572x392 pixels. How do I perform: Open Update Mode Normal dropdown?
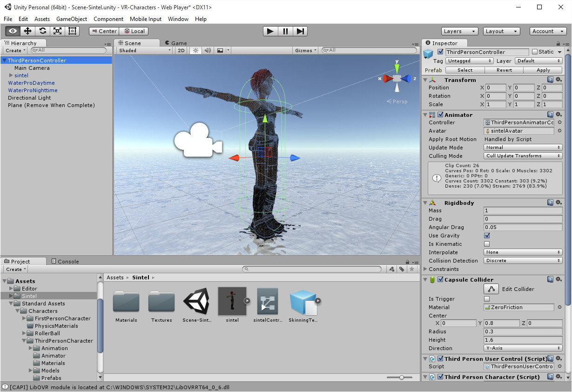pyautogui.click(x=523, y=148)
